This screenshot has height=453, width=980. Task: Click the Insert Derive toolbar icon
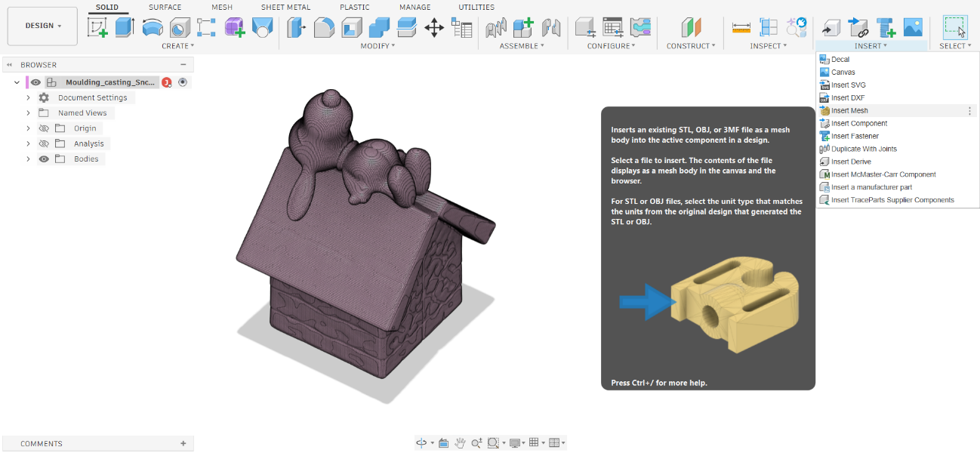[831, 29]
